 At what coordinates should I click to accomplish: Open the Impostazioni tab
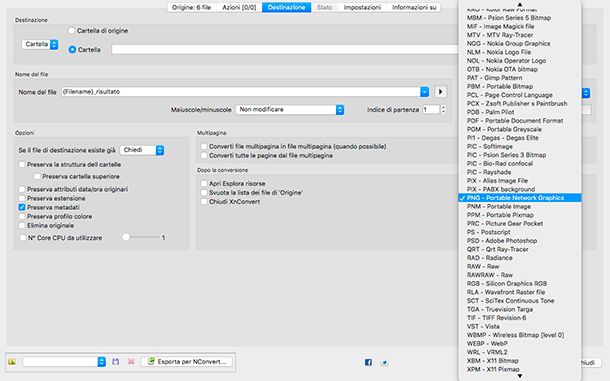[362, 7]
